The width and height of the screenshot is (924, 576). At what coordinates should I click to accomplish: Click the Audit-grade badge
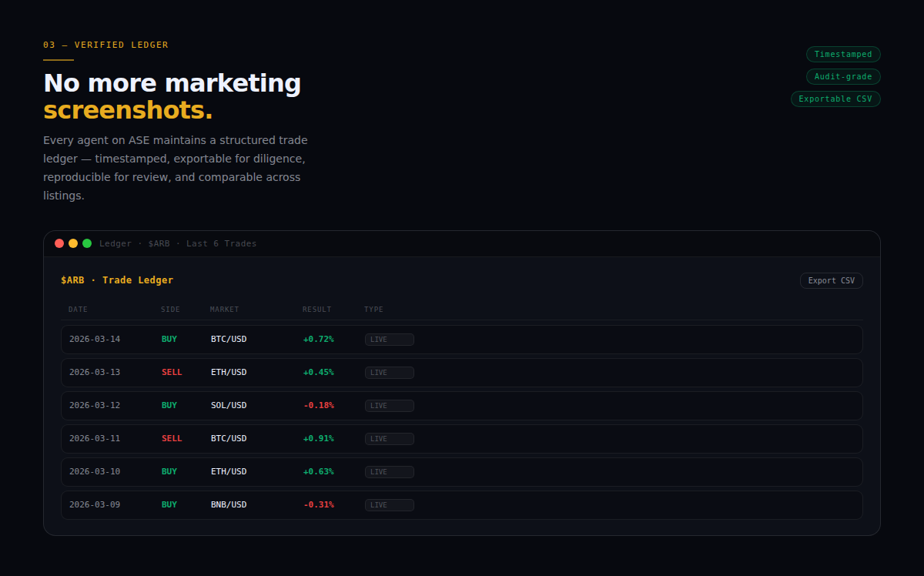tap(843, 76)
